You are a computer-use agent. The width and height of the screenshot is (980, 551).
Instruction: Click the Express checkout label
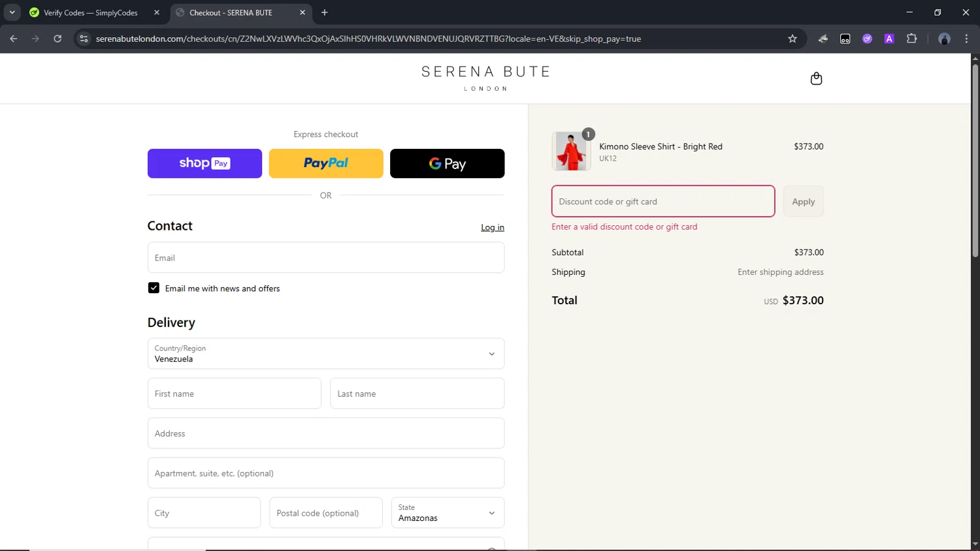point(326,134)
